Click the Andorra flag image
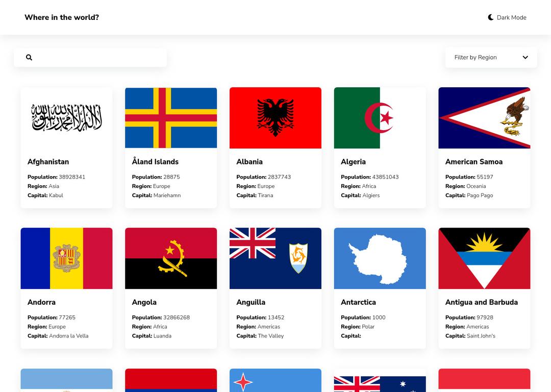The height and width of the screenshot is (392, 551). [66, 258]
